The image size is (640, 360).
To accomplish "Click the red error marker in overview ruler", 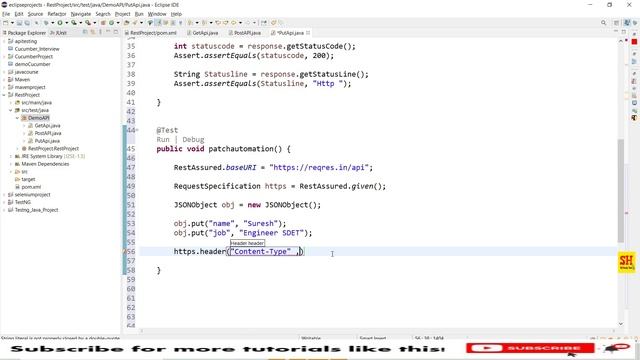I will point(627,213).
